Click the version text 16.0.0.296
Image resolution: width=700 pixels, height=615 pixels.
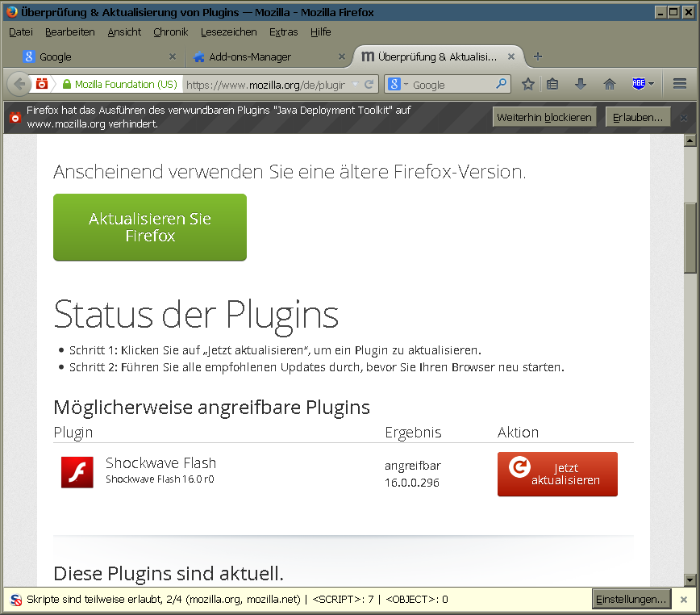(x=412, y=483)
